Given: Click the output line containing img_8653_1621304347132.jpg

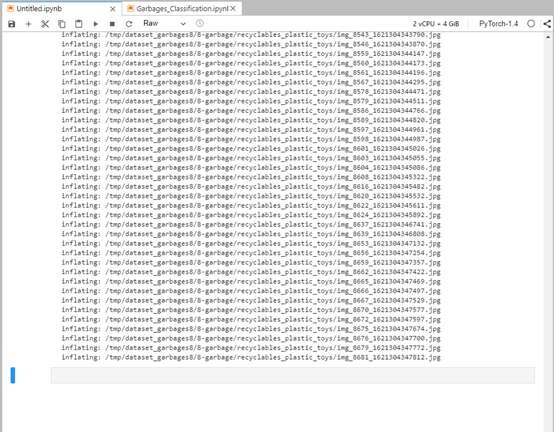Looking at the screenshot, I should (251, 243).
